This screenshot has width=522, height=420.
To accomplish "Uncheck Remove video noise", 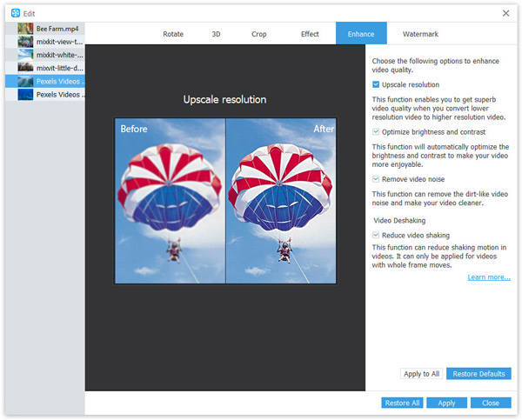I will (376, 178).
